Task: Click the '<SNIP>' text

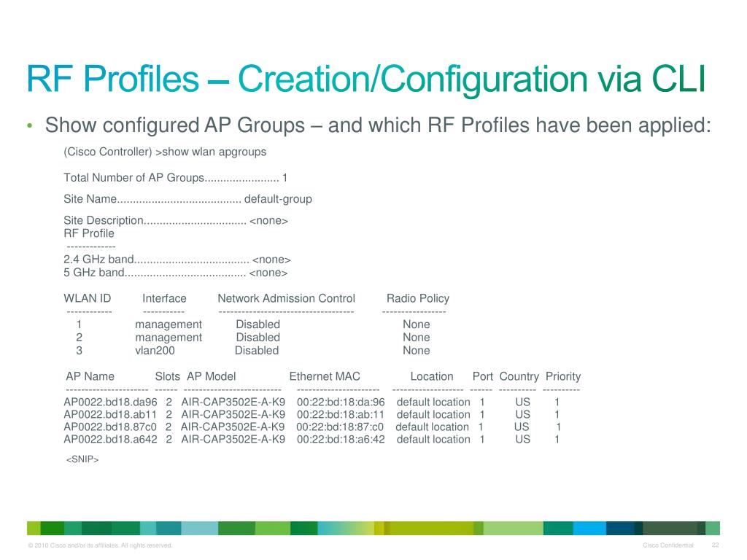Action: [x=82, y=459]
